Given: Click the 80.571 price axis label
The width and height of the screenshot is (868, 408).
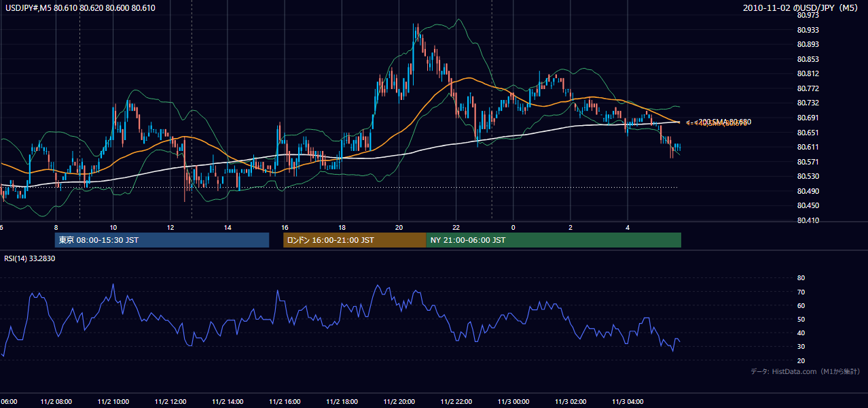Looking at the screenshot, I should [x=808, y=162].
